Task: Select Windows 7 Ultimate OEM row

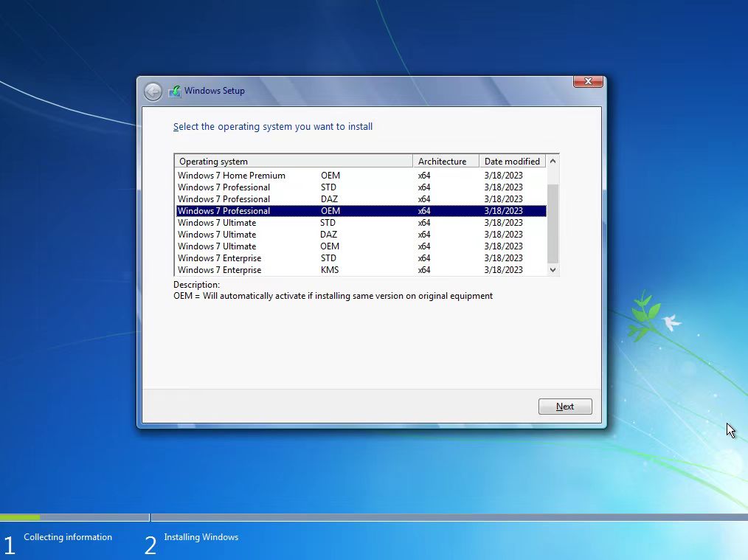Action: [361, 246]
